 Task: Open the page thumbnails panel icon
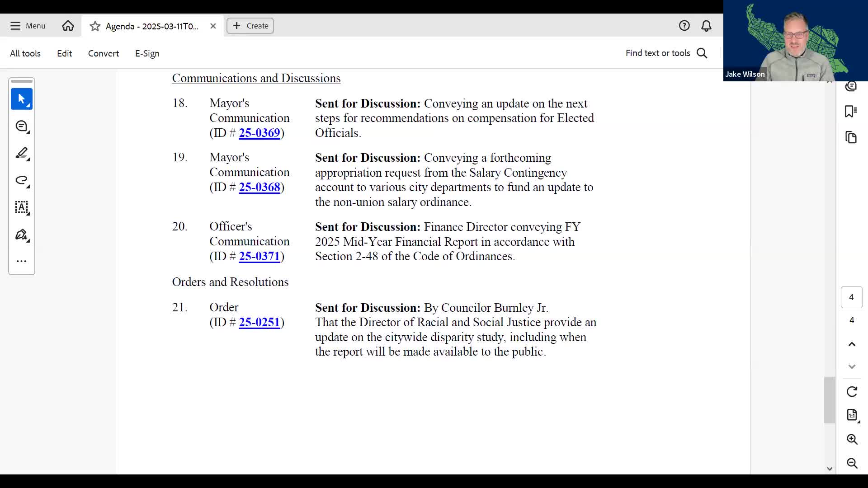851,137
